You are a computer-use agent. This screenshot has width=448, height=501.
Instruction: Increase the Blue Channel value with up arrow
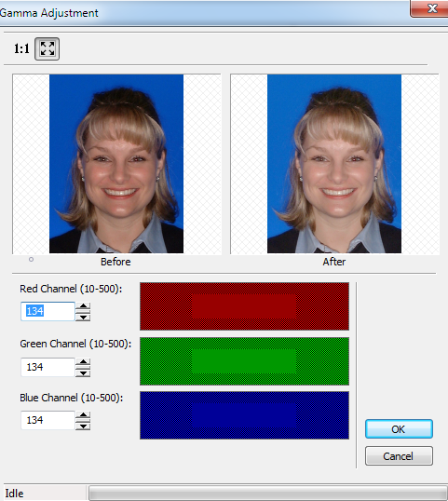pos(83,415)
